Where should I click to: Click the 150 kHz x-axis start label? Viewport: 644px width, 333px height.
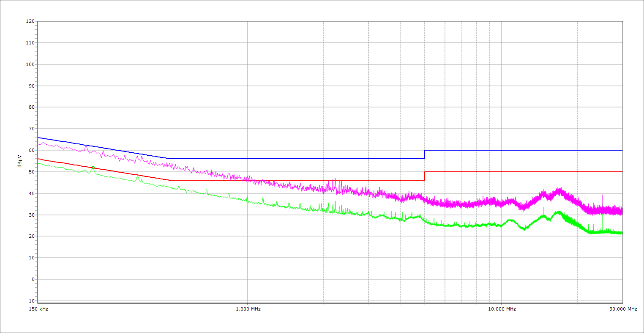[x=38, y=309]
